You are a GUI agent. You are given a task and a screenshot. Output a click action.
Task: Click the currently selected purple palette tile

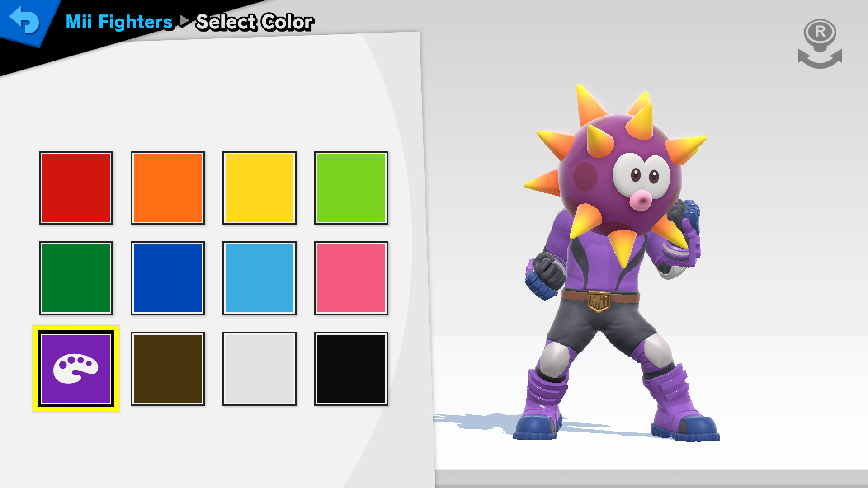[76, 369]
